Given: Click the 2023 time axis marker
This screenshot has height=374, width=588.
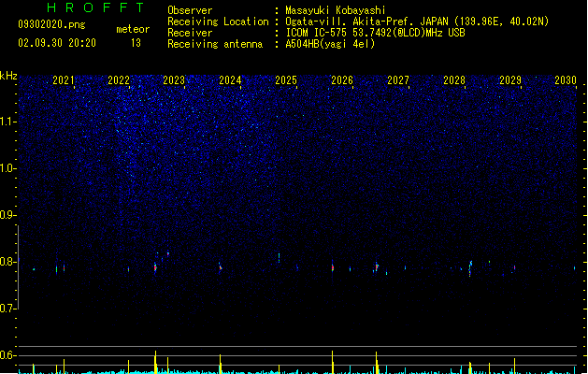Looking at the screenshot, I should click(174, 80).
